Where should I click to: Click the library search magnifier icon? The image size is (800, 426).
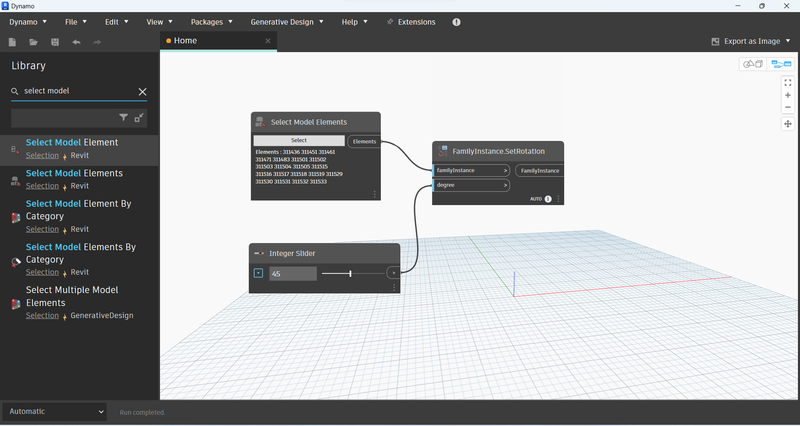tap(15, 91)
